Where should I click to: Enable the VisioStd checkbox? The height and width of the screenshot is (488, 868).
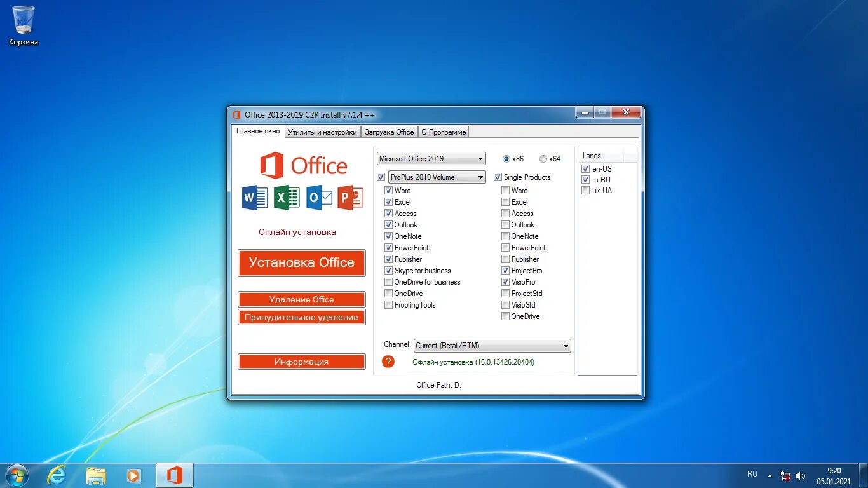click(505, 305)
